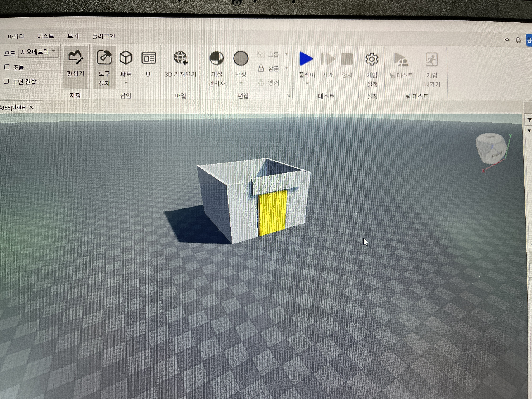Viewport: 532px width, 399px height.
Task: Enable the 표면 결합 join surfaces checkbox
Action: tap(6, 81)
